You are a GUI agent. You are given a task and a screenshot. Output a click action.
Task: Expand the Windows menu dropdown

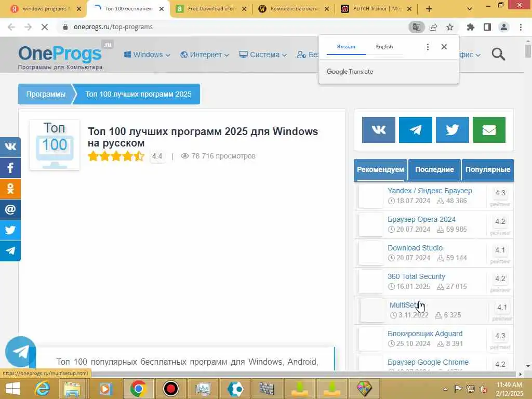147,55
